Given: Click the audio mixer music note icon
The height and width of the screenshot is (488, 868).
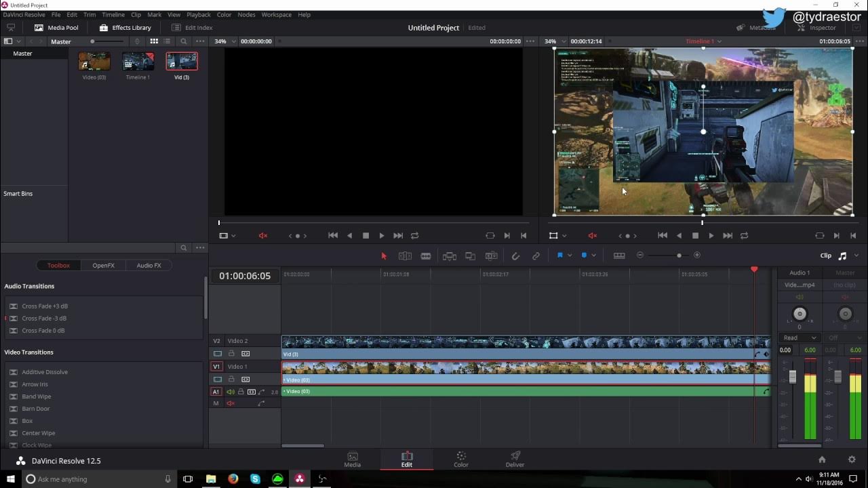Looking at the screenshot, I should point(842,256).
